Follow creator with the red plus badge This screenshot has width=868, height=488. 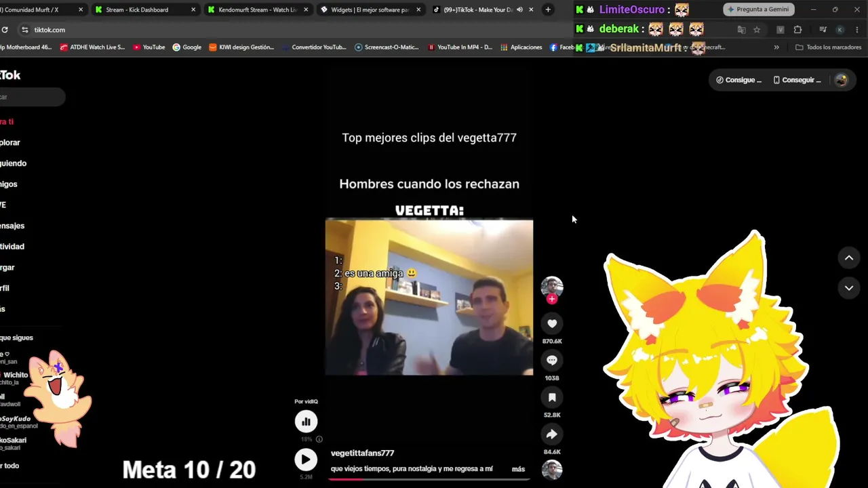click(x=552, y=299)
